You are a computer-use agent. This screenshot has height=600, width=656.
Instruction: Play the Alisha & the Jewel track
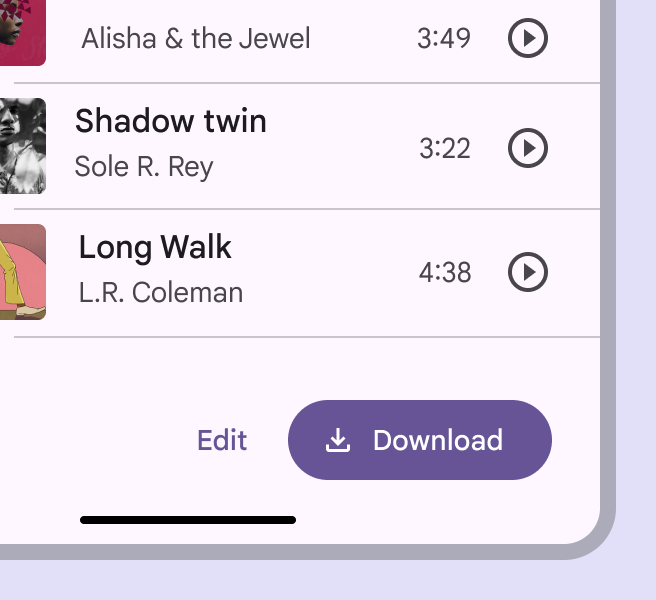point(528,39)
